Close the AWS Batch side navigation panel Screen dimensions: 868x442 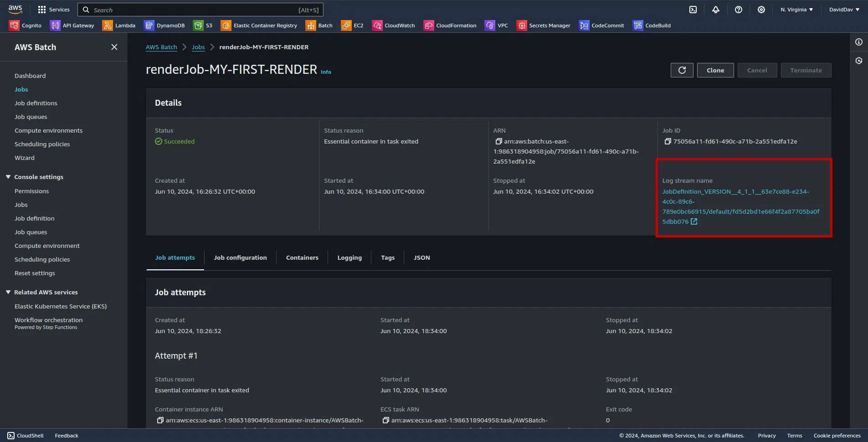click(114, 47)
